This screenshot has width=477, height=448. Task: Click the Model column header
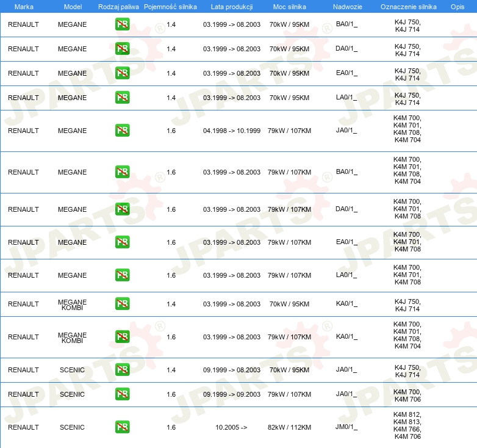[73, 7]
